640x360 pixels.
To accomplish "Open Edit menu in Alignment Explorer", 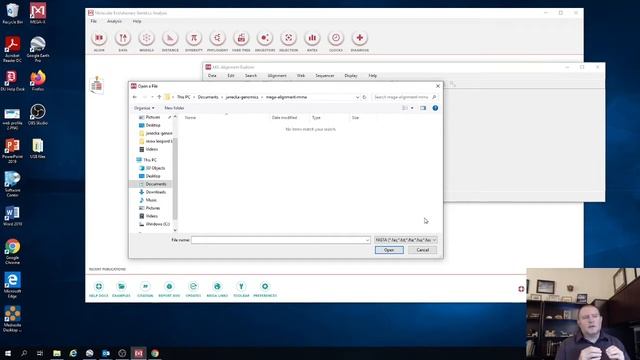I will coord(231,76).
